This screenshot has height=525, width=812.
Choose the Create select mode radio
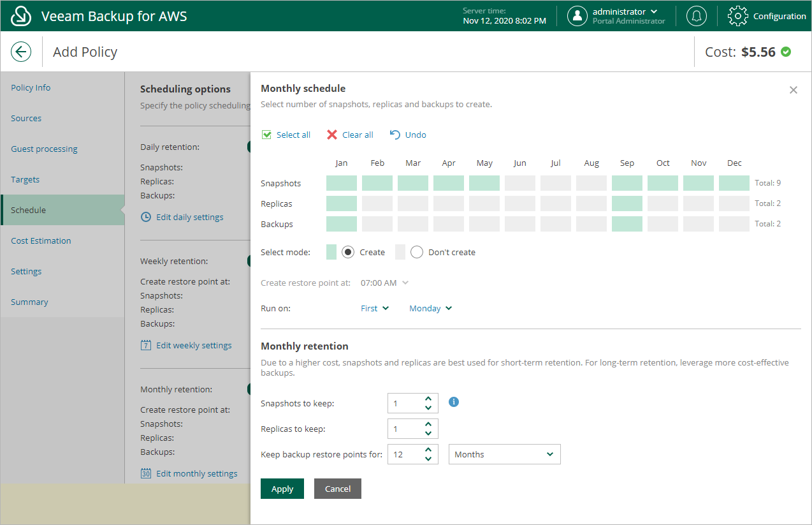click(x=348, y=252)
